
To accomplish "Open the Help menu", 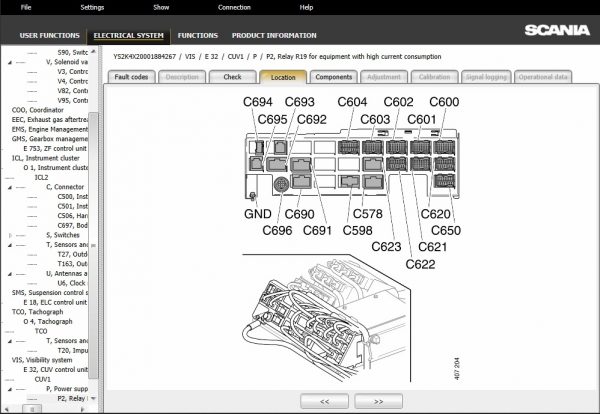I will 306,7.
